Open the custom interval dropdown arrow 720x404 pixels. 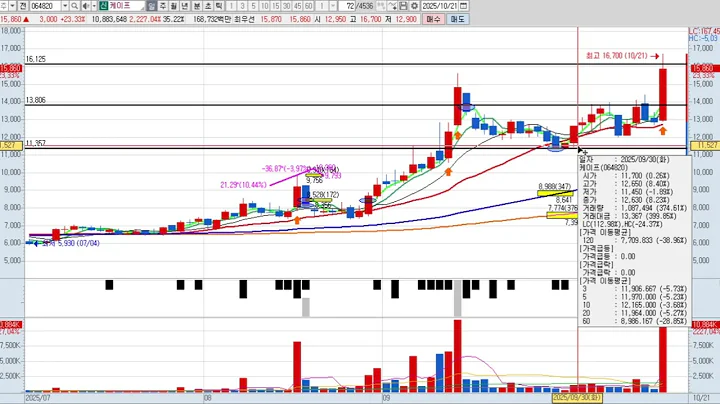(333, 6)
